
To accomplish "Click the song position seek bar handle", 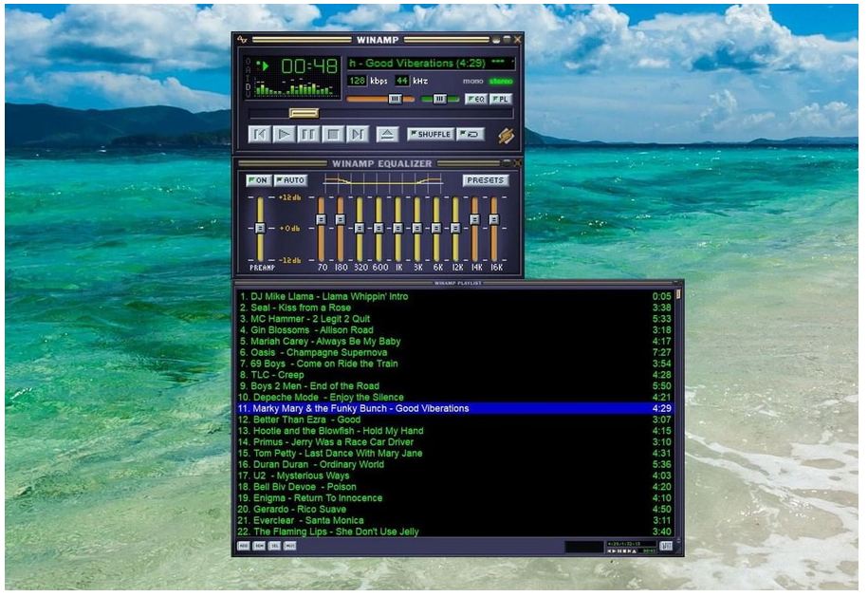I will tap(304, 114).
